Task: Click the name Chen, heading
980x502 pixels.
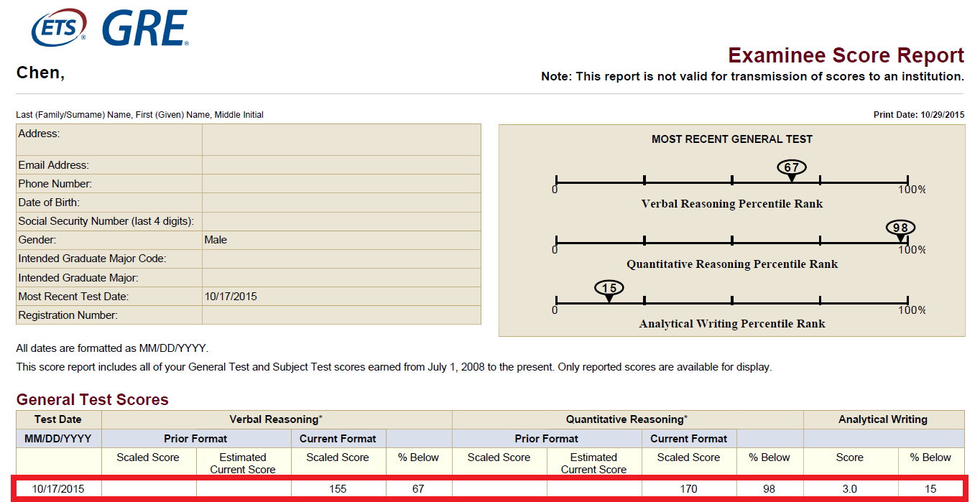Action: [40, 73]
